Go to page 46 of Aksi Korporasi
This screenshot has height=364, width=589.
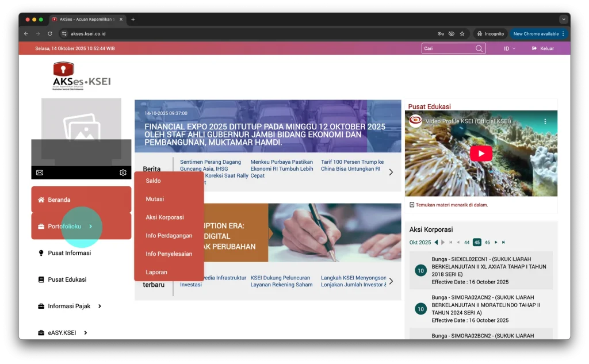coord(487,243)
